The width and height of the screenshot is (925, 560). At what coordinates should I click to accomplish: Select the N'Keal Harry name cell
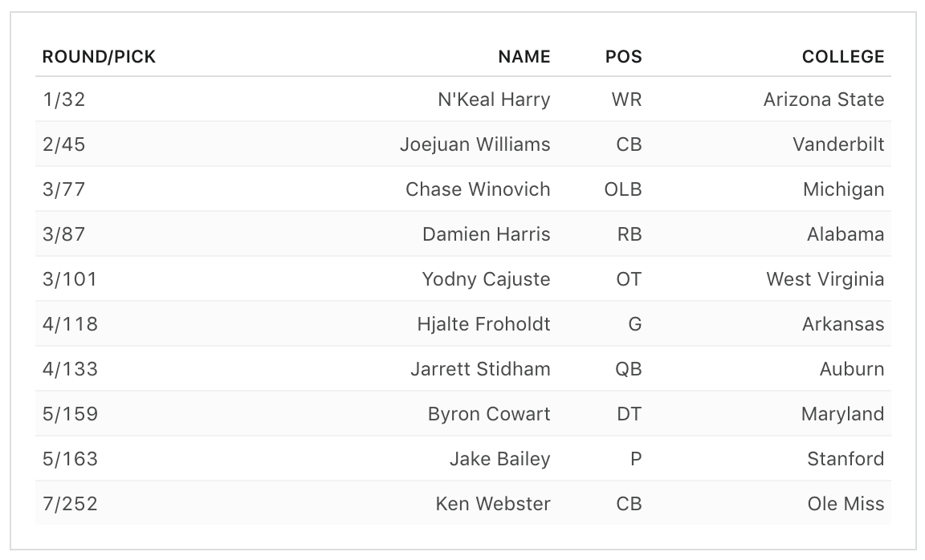click(x=493, y=100)
